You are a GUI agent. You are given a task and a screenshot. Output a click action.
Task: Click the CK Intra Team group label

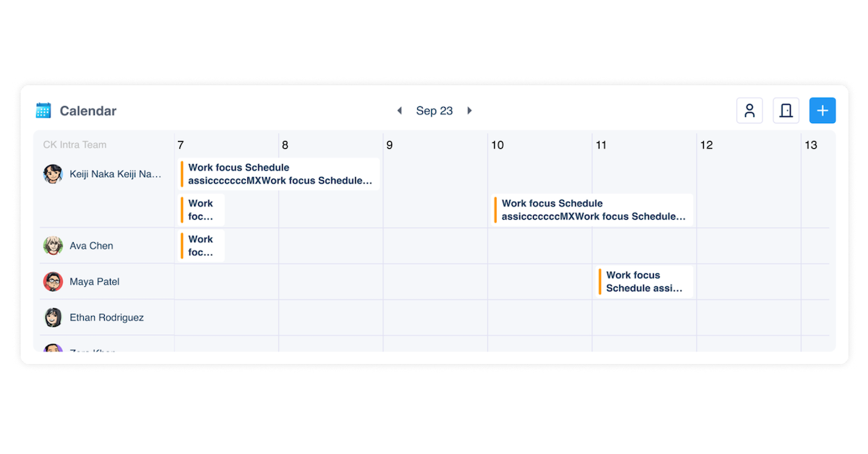[x=75, y=145]
